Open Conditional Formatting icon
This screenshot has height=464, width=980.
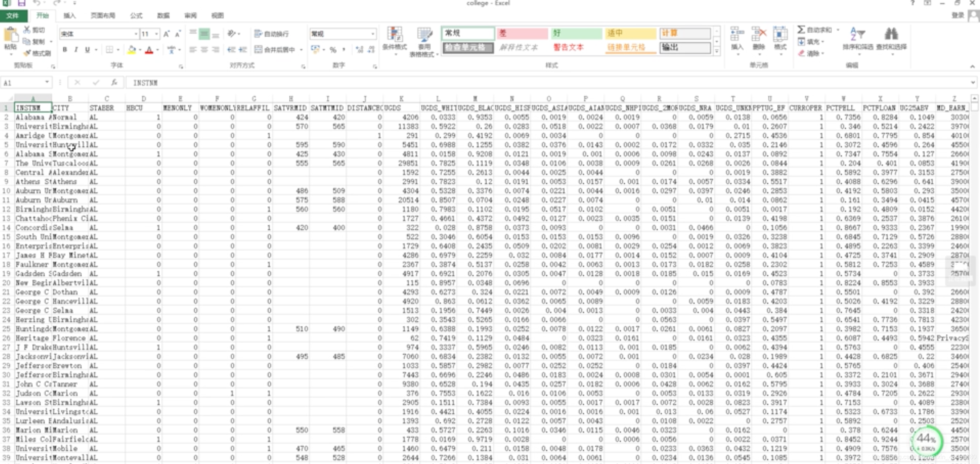click(x=394, y=34)
